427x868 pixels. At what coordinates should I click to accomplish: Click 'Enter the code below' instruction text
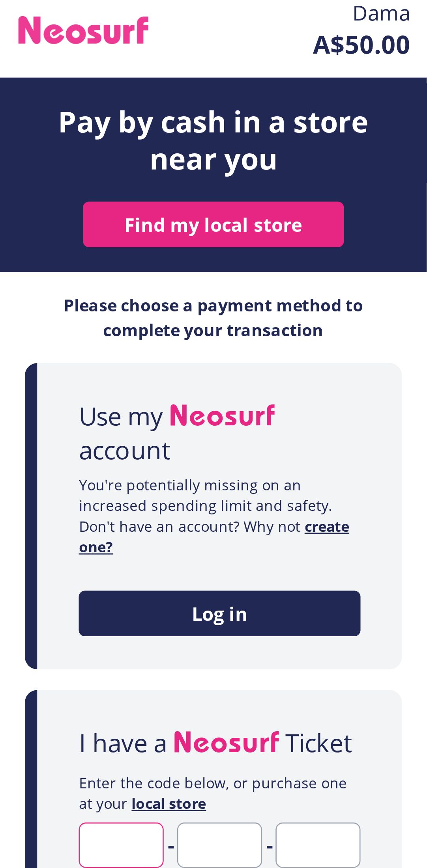[x=212, y=784]
